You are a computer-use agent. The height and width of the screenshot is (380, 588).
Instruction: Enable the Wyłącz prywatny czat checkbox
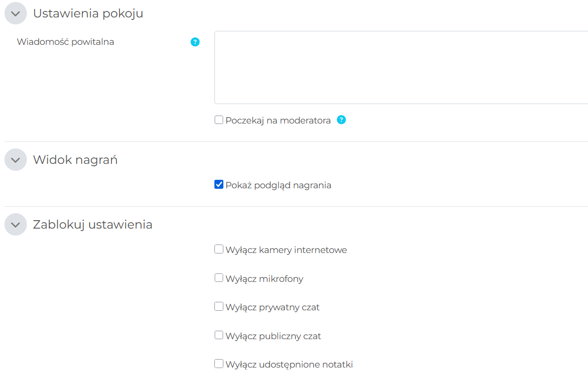pyautogui.click(x=219, y=307)
